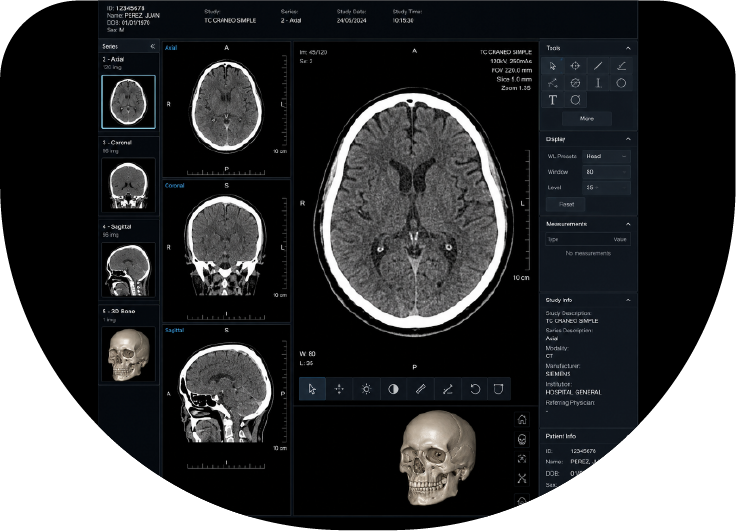Click the 'SIEMENS' manufacturer text
The height and width of the screenshot is (531, 736).
click(x=558, y=374)
